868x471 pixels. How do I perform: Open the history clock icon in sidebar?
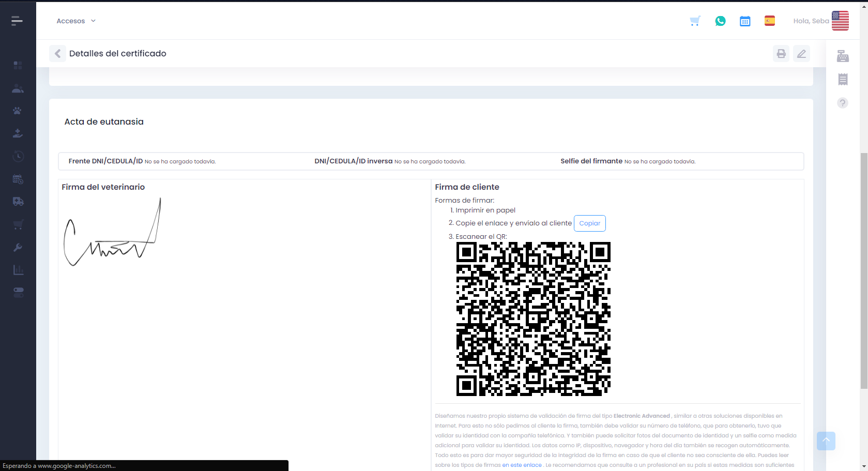pyautogui.click(x=18, y=156)
